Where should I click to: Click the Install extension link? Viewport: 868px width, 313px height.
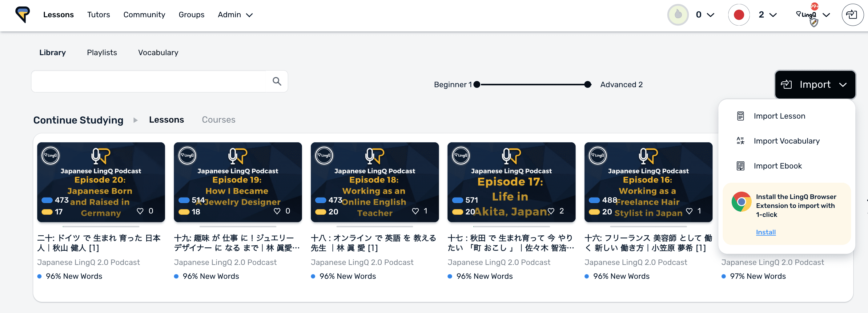click(x=766, y=232)
